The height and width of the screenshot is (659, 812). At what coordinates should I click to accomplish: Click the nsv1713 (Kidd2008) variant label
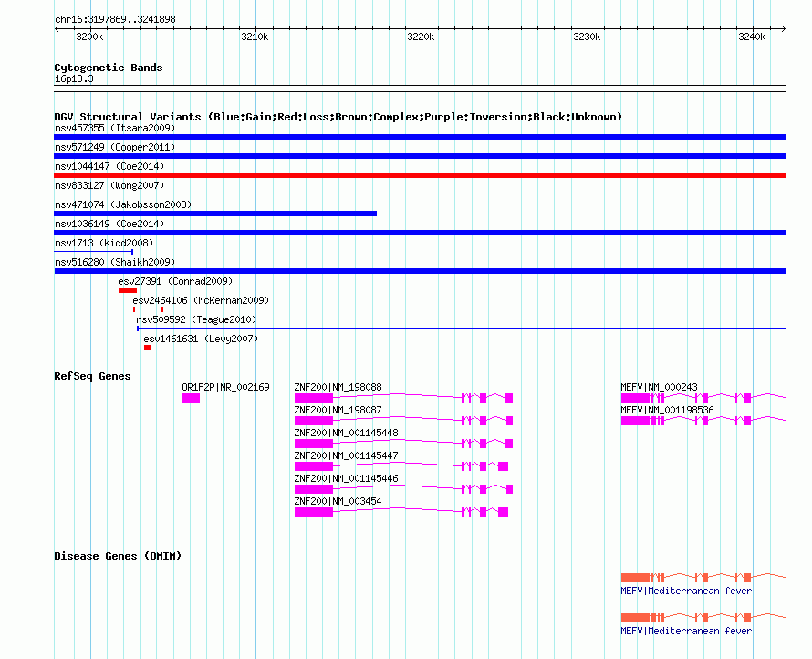pos(104,243)
